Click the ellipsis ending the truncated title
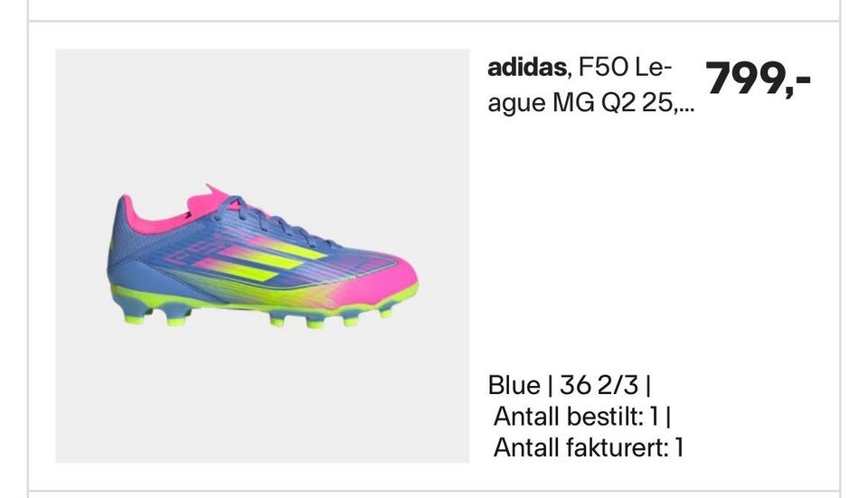The height and width of the screenshot is (498, 868). (685, 108)
